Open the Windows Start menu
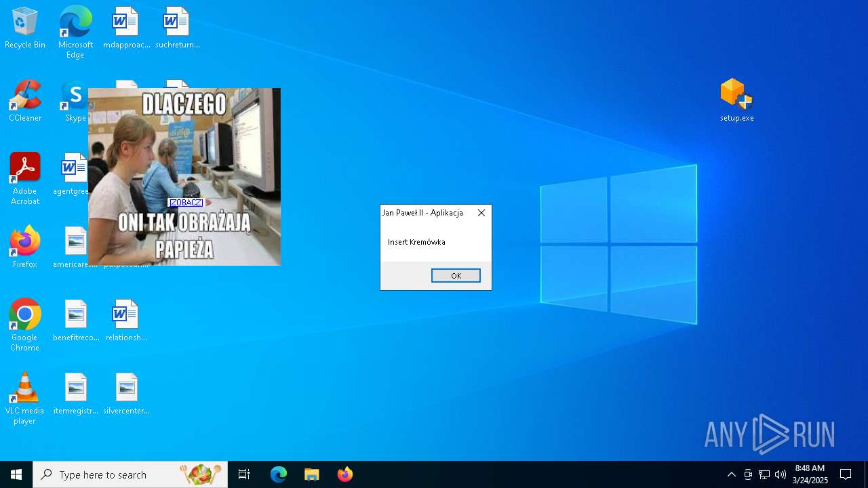Screen dimensions: 868x488 pos(16,474)
